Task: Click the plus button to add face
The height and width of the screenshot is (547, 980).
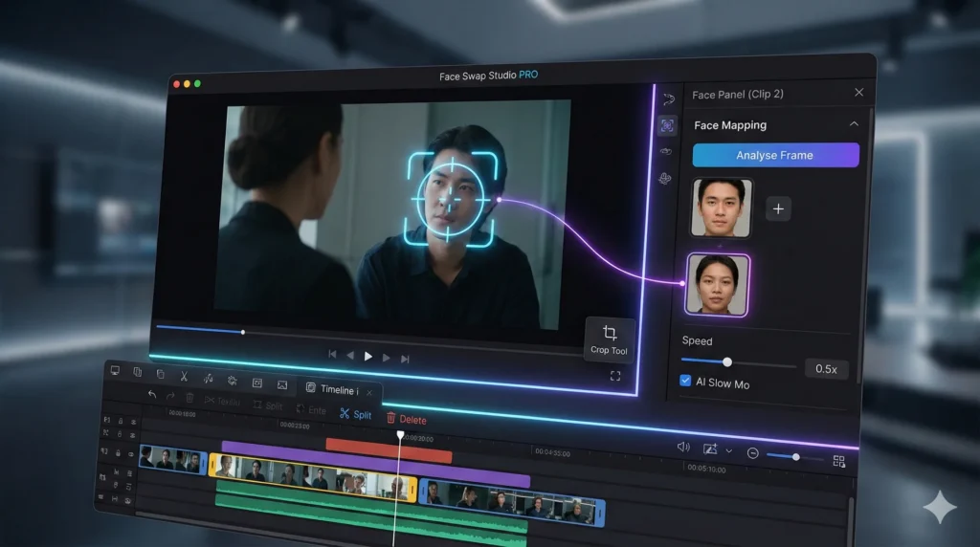Action: 778,209
